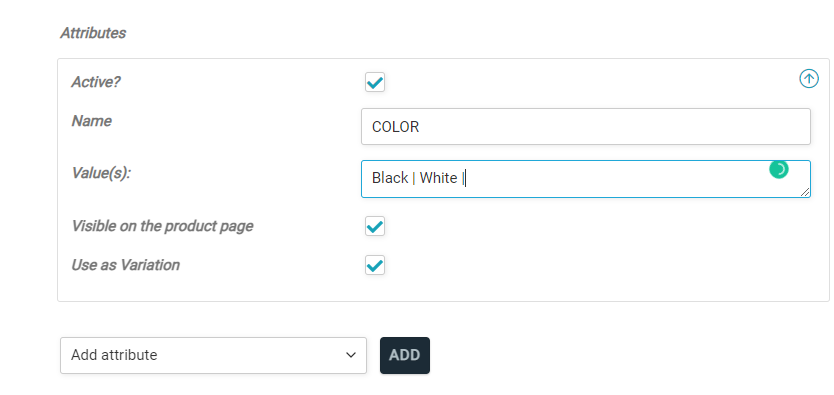834x395 pixels.
Task: Click 'Visible on the product page' label
Action: pos(162,226)
